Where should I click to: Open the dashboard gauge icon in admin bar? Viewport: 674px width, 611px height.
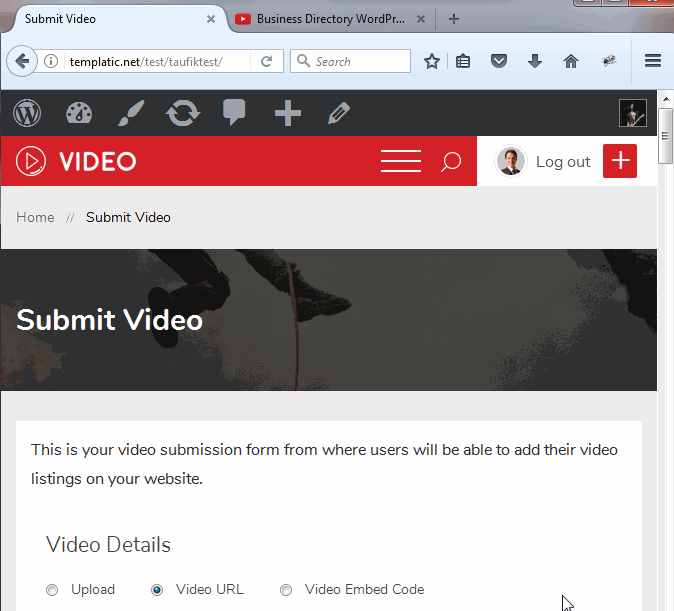pyautogui.click(x=79, y=113)
